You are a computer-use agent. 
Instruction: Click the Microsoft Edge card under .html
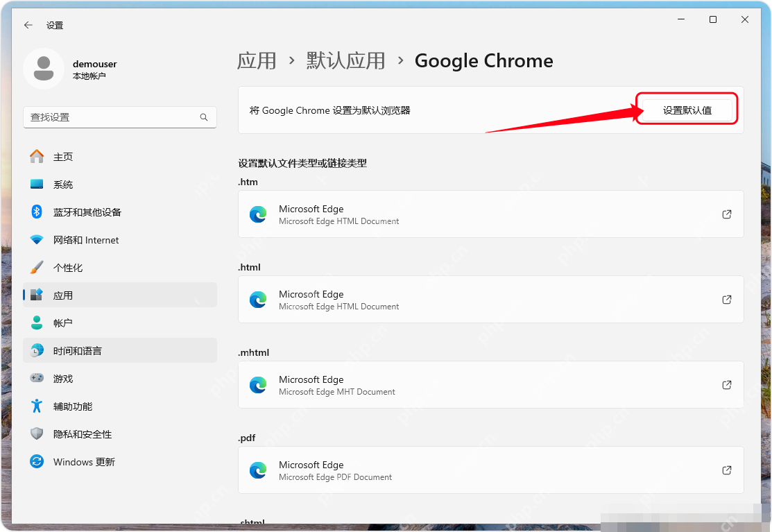(491, 299)
